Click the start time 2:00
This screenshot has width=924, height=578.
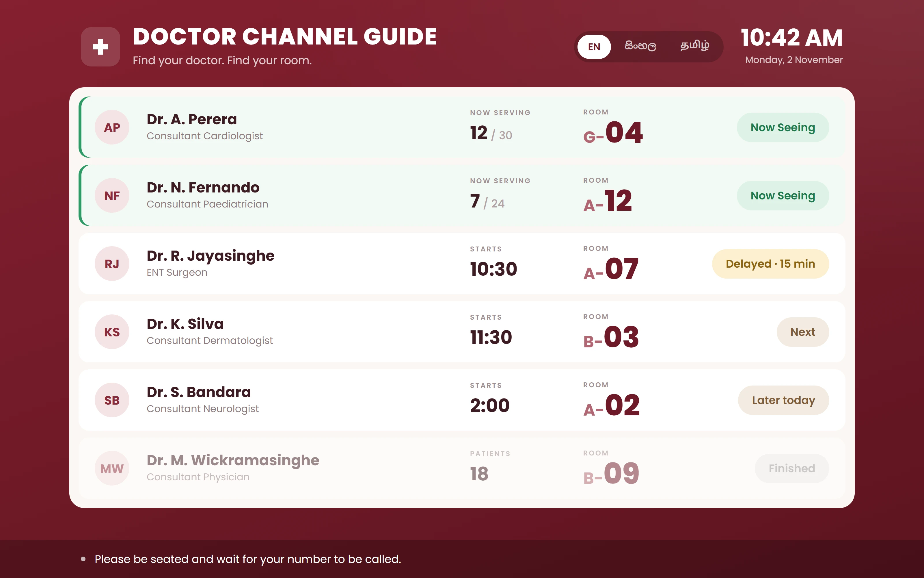(490, 405)
